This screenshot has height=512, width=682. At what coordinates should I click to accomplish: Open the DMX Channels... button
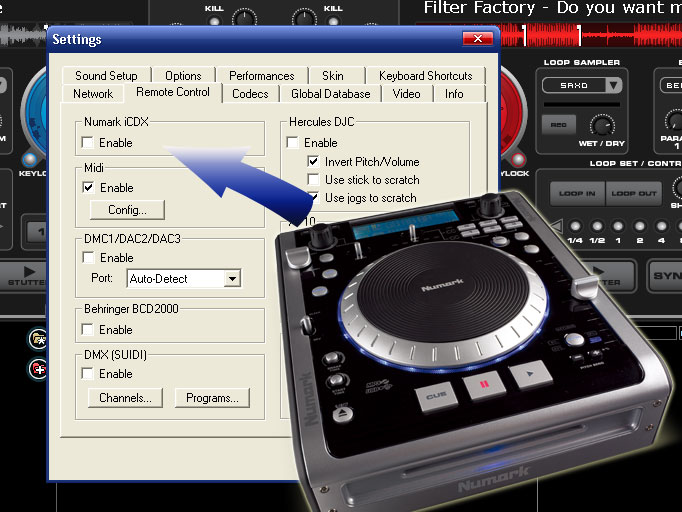click(x=125, y=398)
